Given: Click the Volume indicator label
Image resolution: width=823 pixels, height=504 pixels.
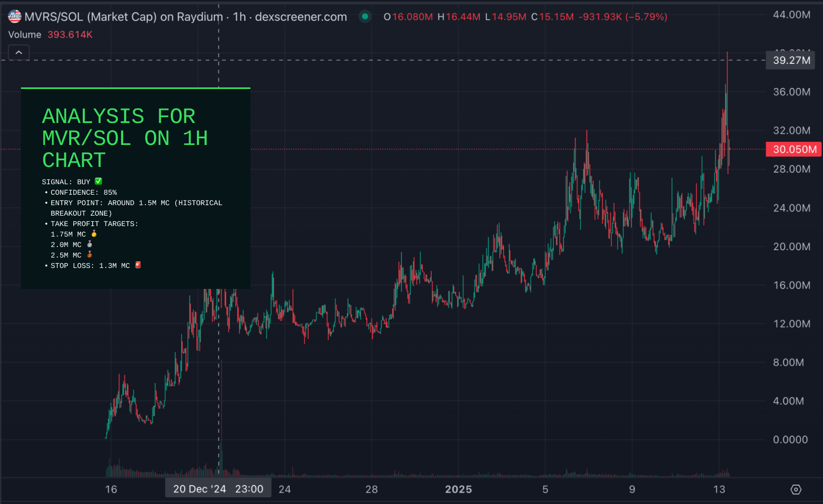Looking at the screenshot, I should click(25, 35).
